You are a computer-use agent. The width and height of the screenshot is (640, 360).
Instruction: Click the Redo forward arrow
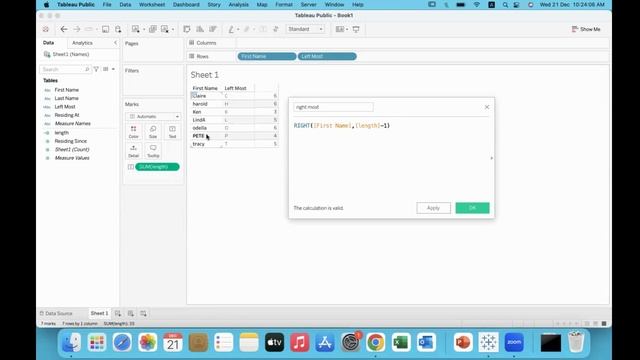click(x=77, y=29)
